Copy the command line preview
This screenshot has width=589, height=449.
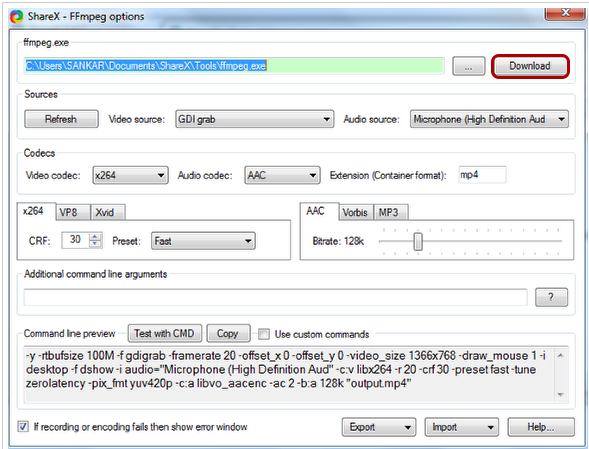click(228, 334)
